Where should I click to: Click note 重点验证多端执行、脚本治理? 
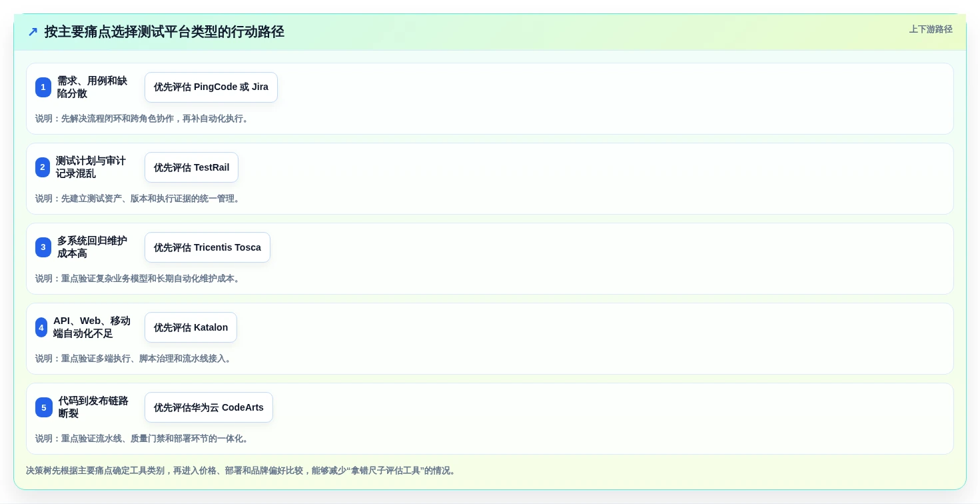(x=135, y=359)
